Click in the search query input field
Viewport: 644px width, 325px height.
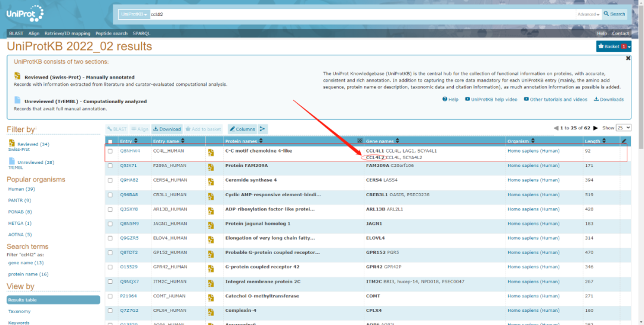coord(358,14)
